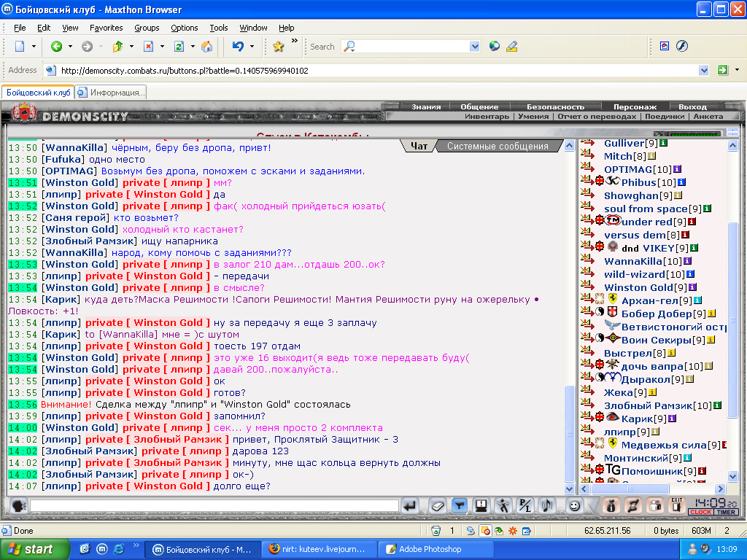Click the green Go button by address bar
Screen dimensions: 747x560
point(723,70)
